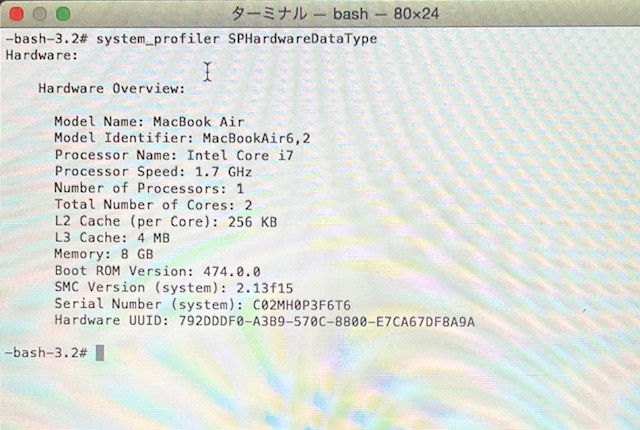Click 'L3 Cache: 4 MB' line
The height and width of the screenshot is (430, 640).
[112, 237]
